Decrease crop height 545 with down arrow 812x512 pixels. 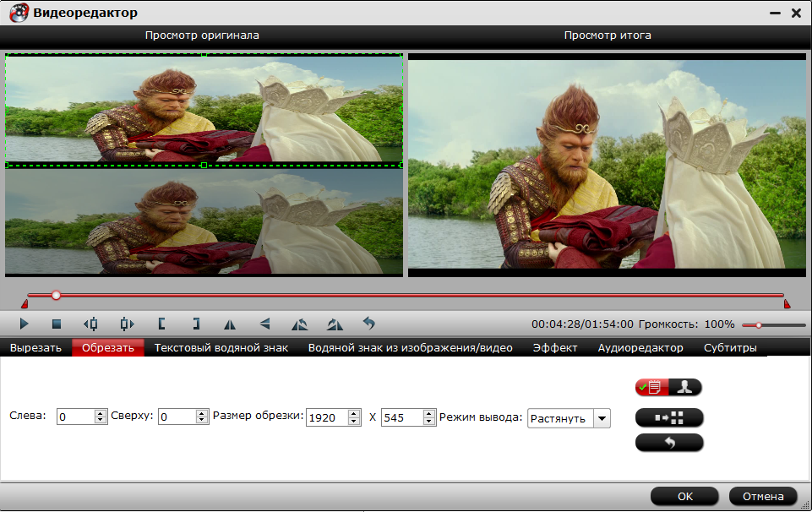point(428,421)
